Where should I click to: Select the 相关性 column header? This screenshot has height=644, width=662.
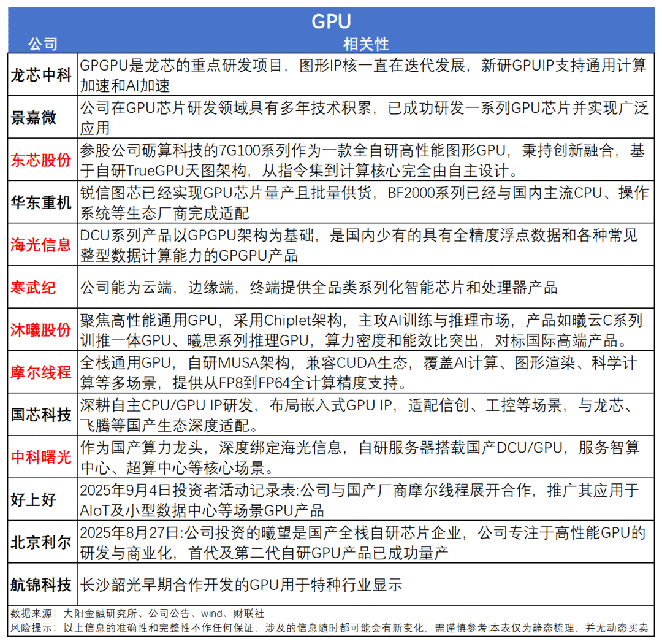pos(365,44)
